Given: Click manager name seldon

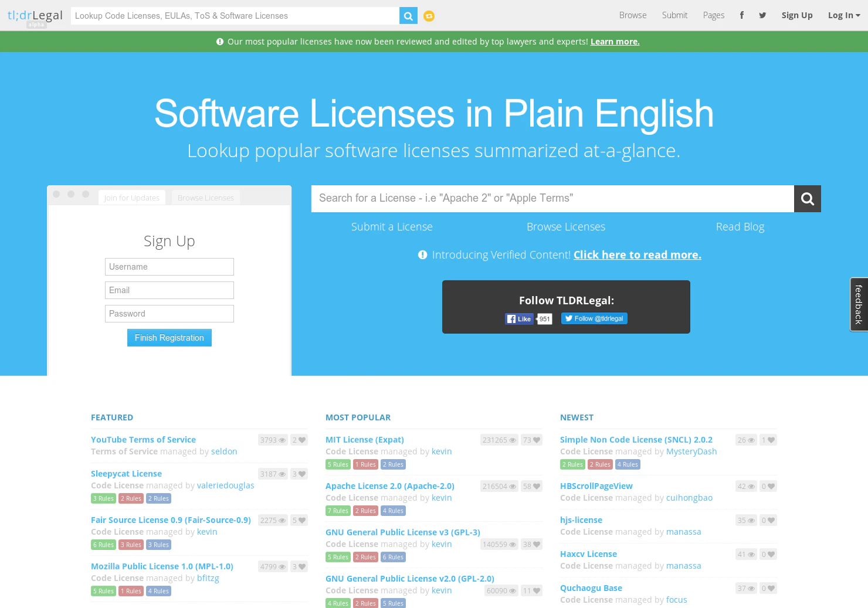Looking at the screenshot, I should tap(224, 451).
